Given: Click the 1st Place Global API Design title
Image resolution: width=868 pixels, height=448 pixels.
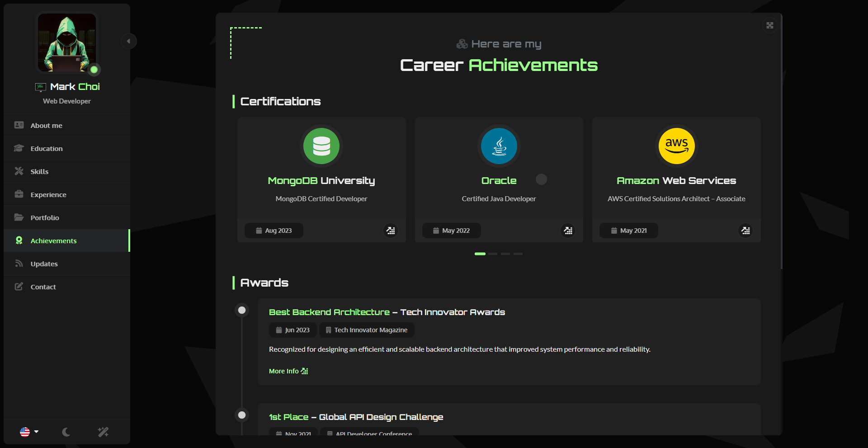Looking at the screenshot, I should [x=356, y=417].
